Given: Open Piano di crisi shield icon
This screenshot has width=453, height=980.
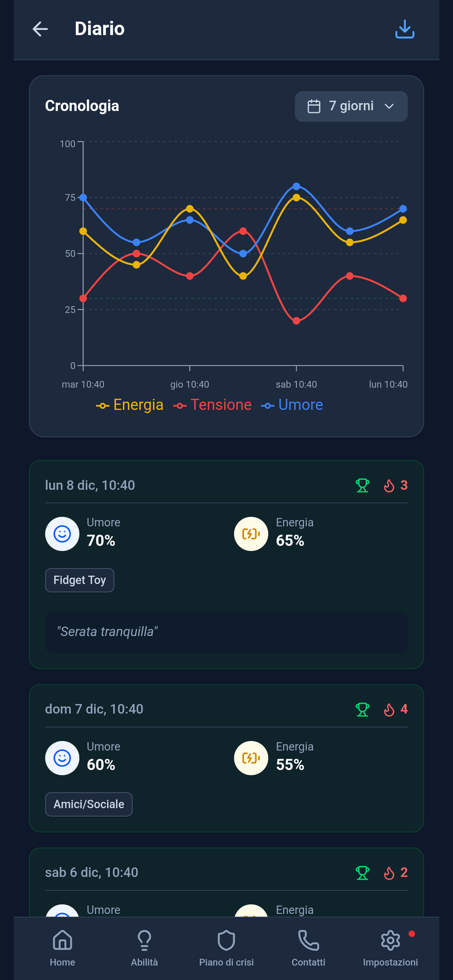Looking at the screenshot, I should [226, 940].
